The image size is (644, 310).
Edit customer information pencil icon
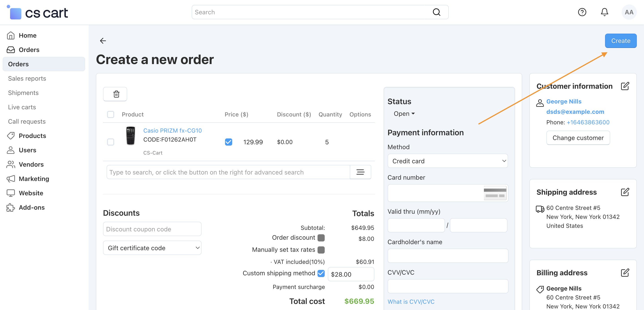(x=625, y=86)
